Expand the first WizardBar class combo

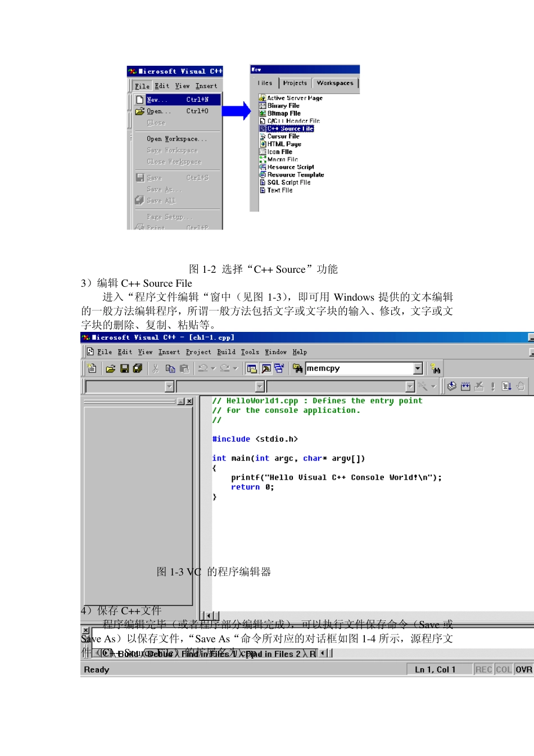[169, 386]
